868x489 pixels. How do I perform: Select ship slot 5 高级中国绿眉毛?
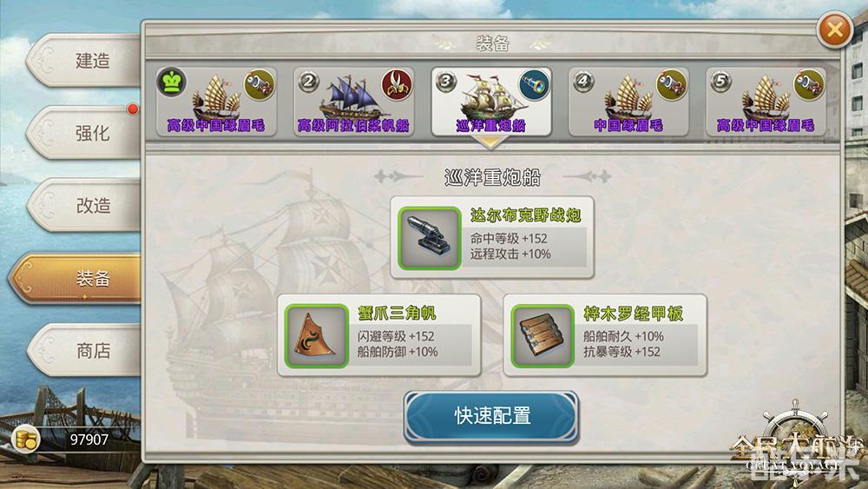click(x=766, y=102)
